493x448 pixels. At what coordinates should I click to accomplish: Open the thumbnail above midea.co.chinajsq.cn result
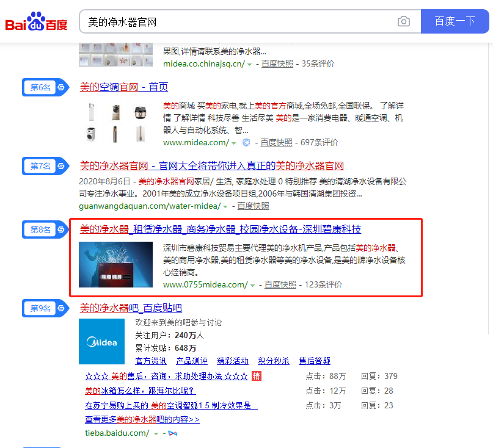(x=115, y=54)
